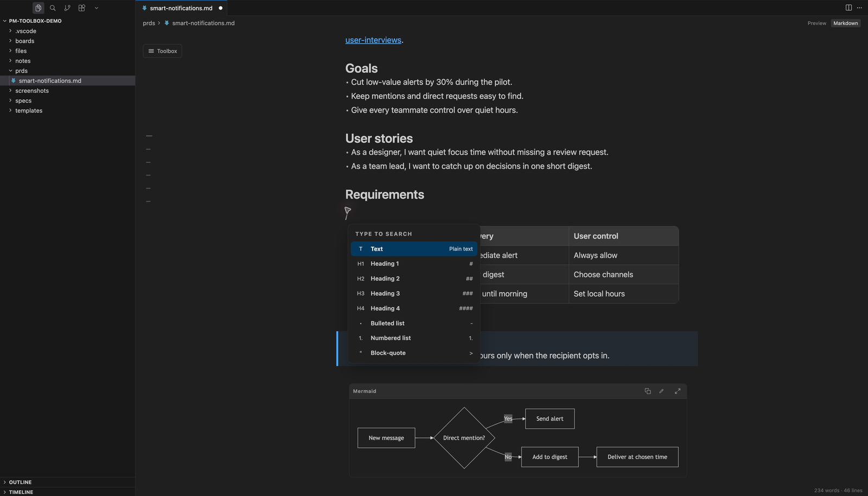The image size is (868, 496).
Task: Edit the Mermaid diagram
Action: tap(661, 391)
